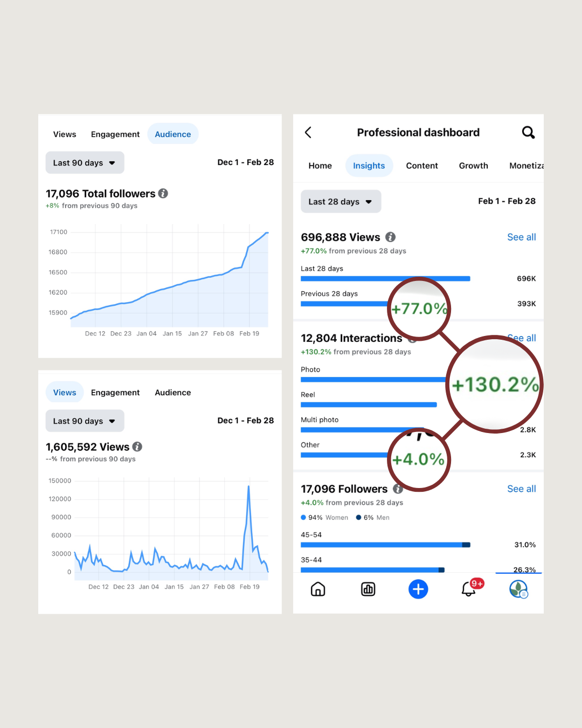Tap the info icon next to 696,888 Views
This screenshot has height=728, width=582.
390,237
